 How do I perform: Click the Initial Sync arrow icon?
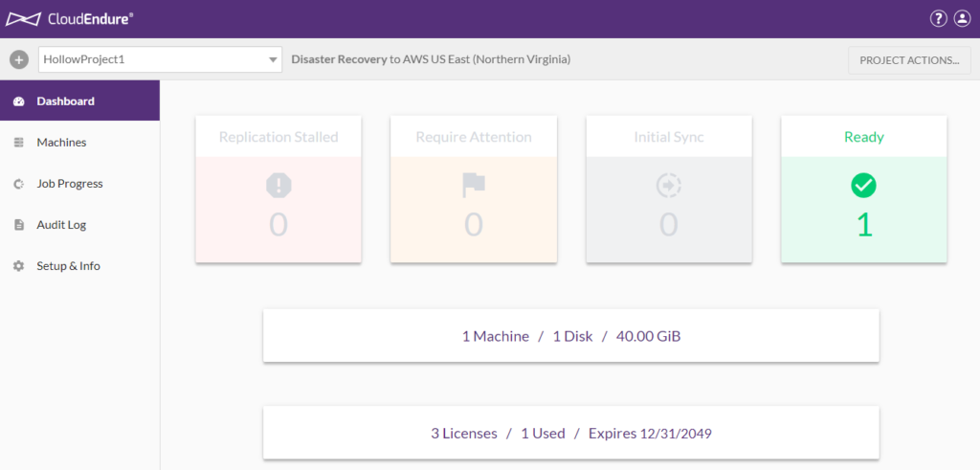pos(668,186)
